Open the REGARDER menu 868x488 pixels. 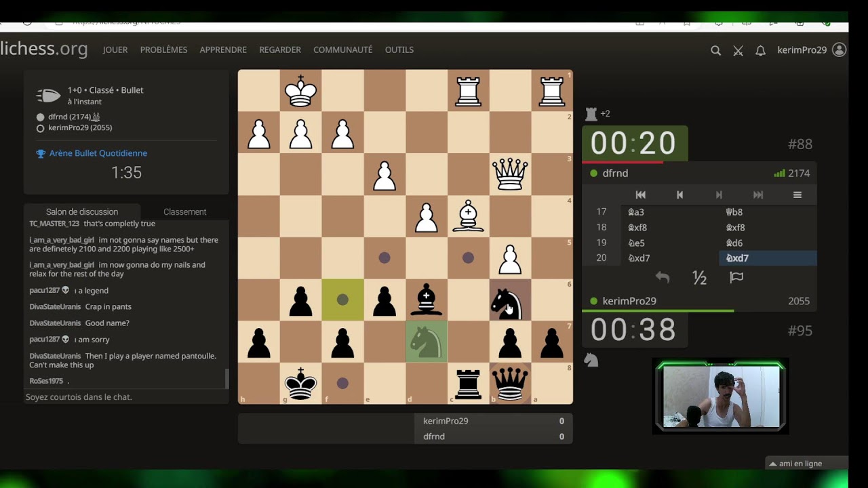point(280,50)
